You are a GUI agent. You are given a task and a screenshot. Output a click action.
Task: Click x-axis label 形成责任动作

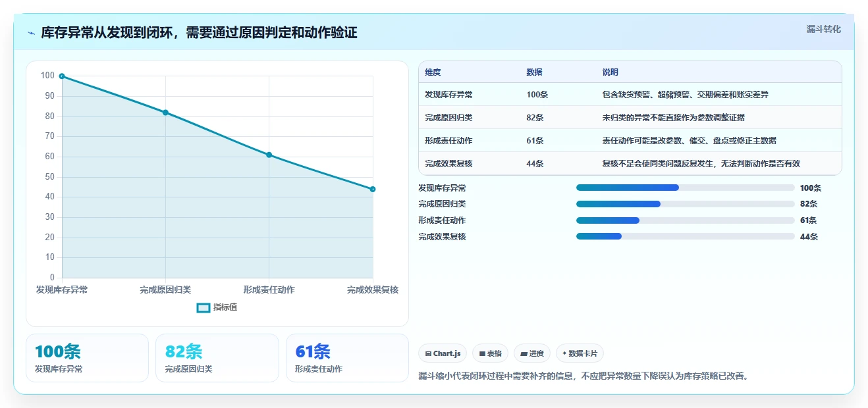(269, 290)
